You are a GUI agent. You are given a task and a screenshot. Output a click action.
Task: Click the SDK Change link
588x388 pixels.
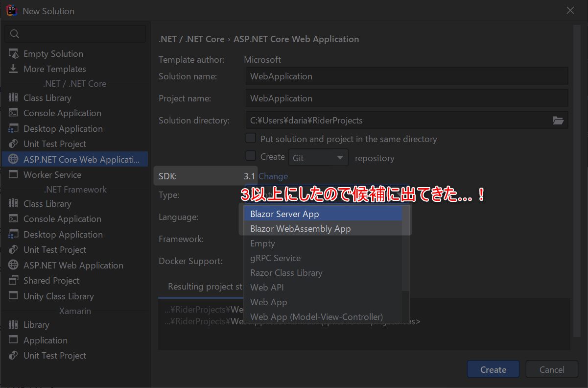273,176
